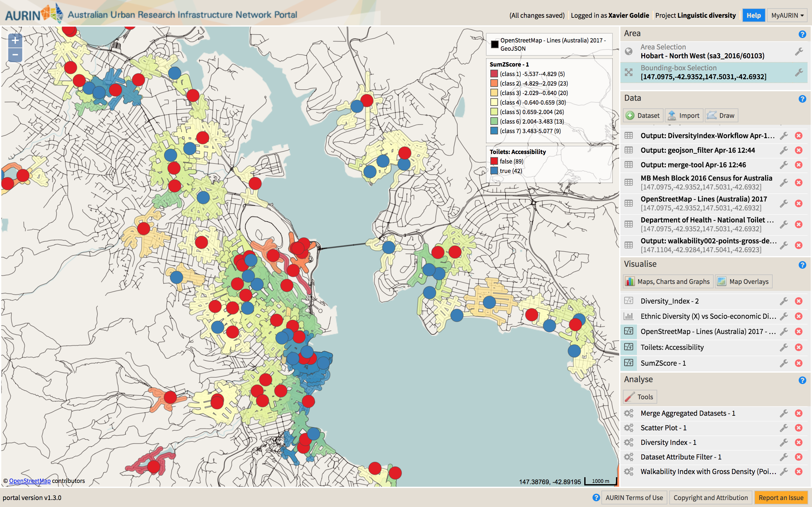Open the Analyse Tools menu

click(x=640, y=397)
